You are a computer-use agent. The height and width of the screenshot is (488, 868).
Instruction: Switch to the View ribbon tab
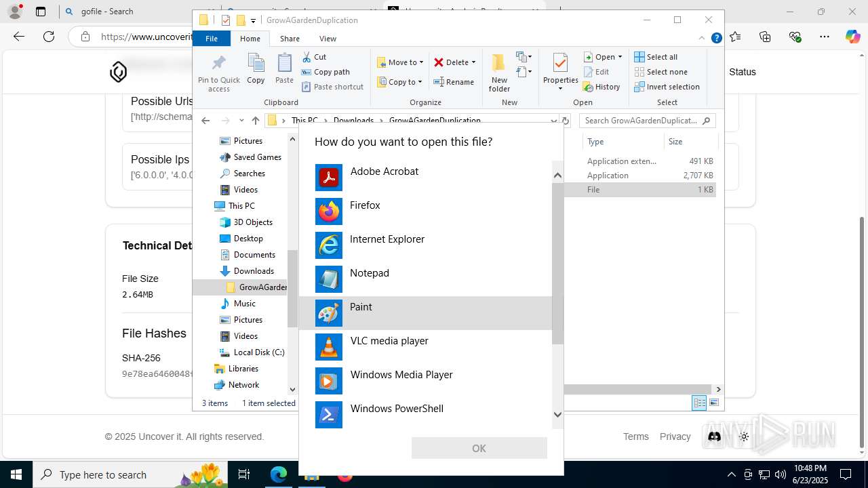[x=328, y=39]
